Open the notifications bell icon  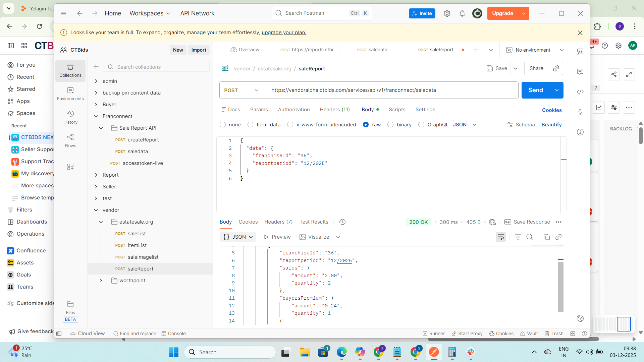coord(462,13)
